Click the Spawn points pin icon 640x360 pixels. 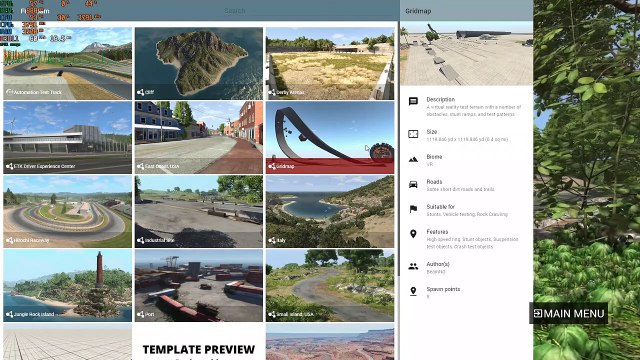click(x=413, y=291)
